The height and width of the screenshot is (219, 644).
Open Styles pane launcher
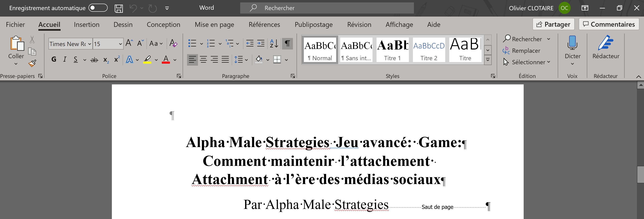493,76
